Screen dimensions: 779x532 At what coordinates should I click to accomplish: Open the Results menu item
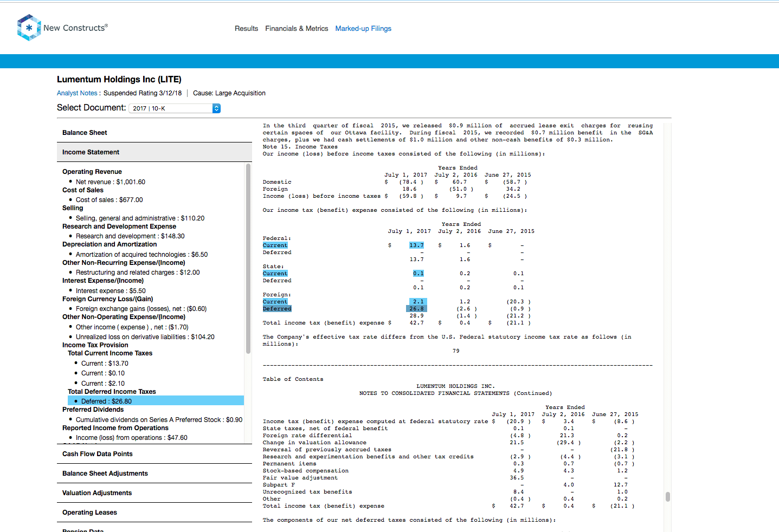246,29
